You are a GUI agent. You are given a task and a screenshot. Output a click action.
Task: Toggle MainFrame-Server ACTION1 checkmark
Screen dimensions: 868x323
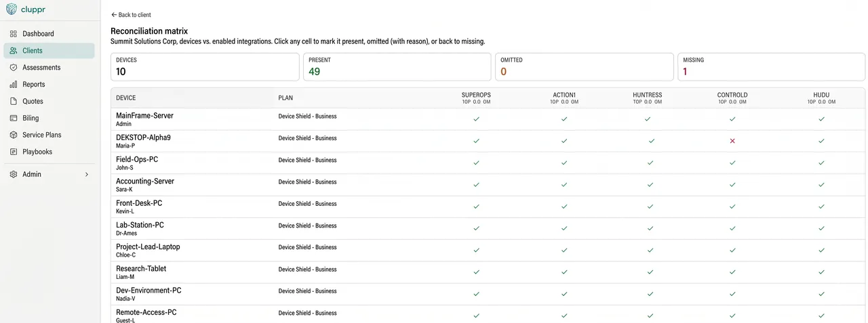[564, 119]
